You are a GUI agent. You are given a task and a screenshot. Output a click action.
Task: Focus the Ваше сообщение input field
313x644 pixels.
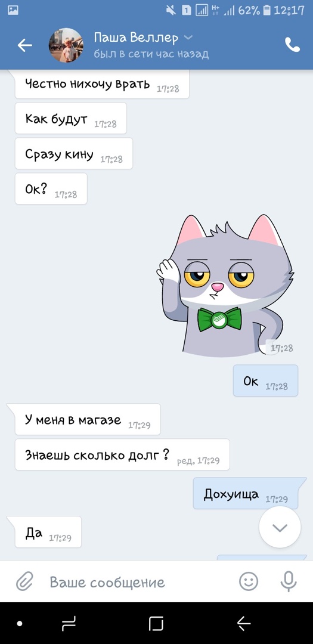(x=140, y=582)
